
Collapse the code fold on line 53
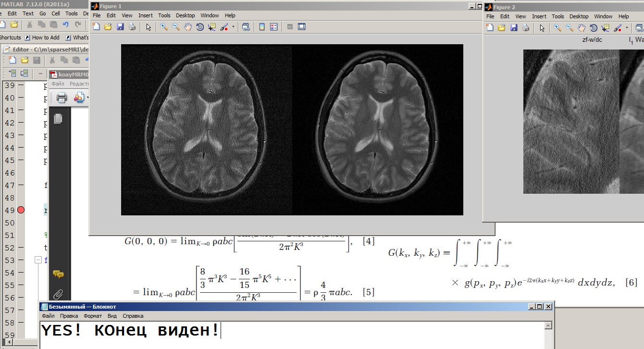pos(38,260)
